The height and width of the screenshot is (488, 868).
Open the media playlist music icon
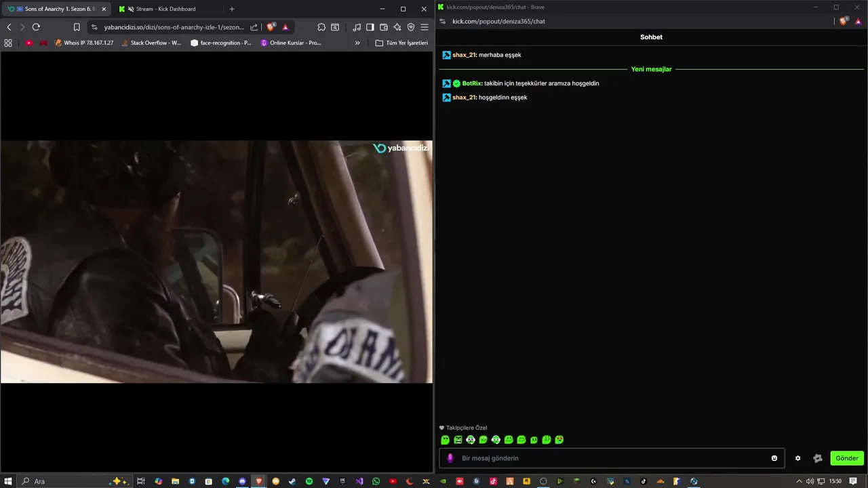[x=357, y=27]
